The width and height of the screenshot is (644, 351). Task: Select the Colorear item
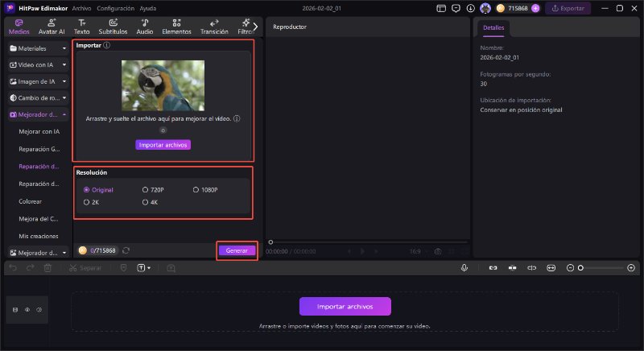[x=30, y=201]
